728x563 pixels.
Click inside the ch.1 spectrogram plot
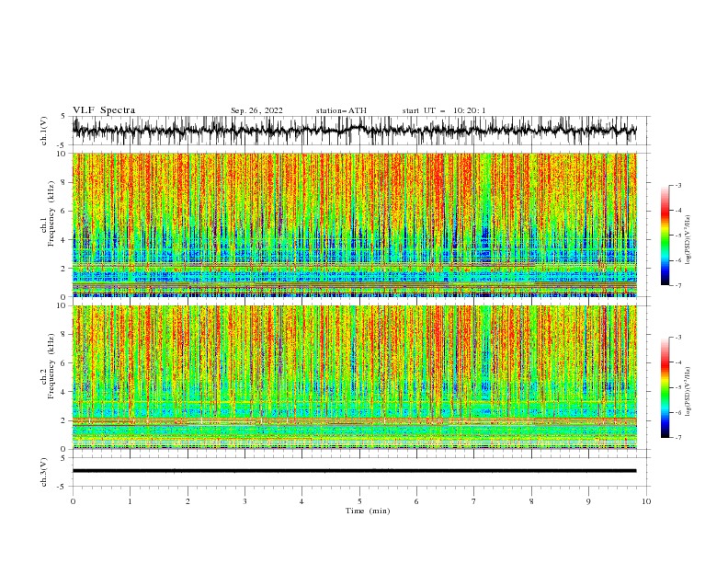[x=355, y=224]
